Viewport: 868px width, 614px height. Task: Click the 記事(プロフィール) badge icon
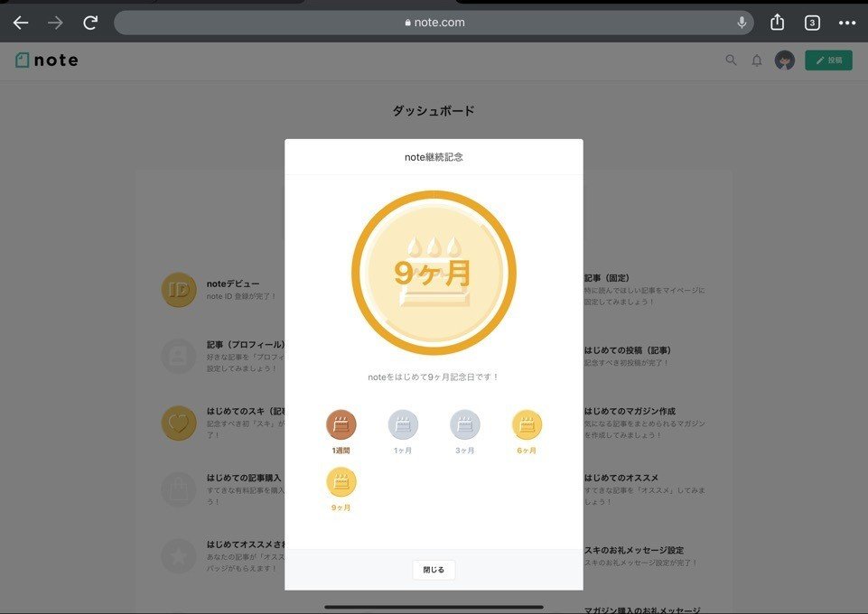[x=179, y=357]
